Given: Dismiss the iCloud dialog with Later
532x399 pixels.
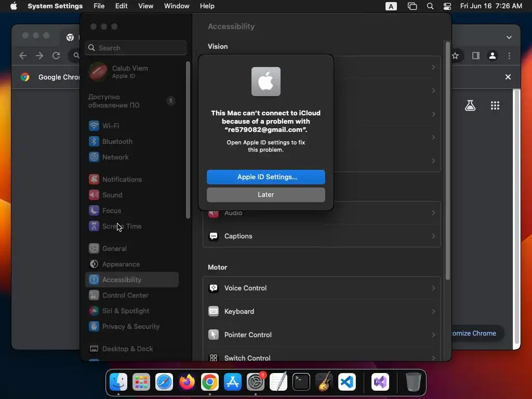Looking at the screenshot, I should [x=265, y=195].
